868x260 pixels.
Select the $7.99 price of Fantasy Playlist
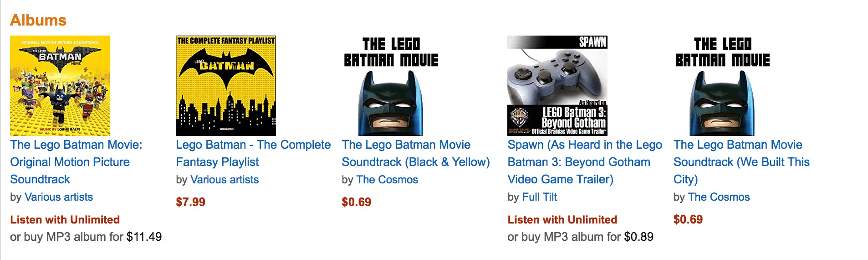pos(190,202)
